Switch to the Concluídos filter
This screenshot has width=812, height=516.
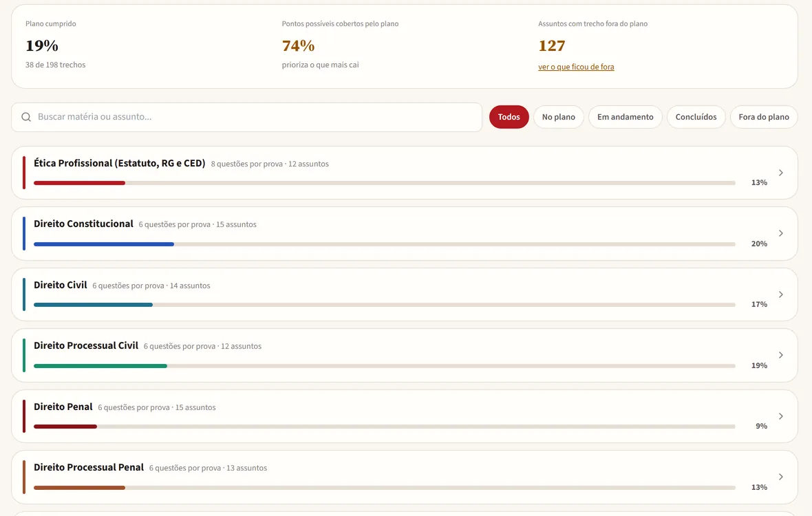696,117
